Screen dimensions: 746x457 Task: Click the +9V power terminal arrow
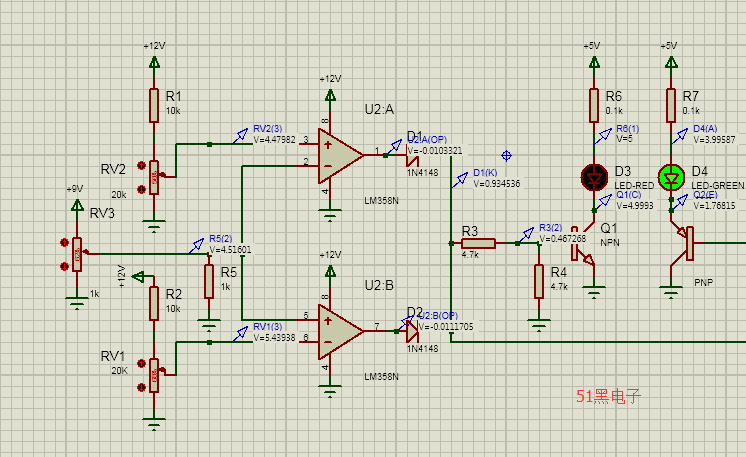[x=77, y=205]
